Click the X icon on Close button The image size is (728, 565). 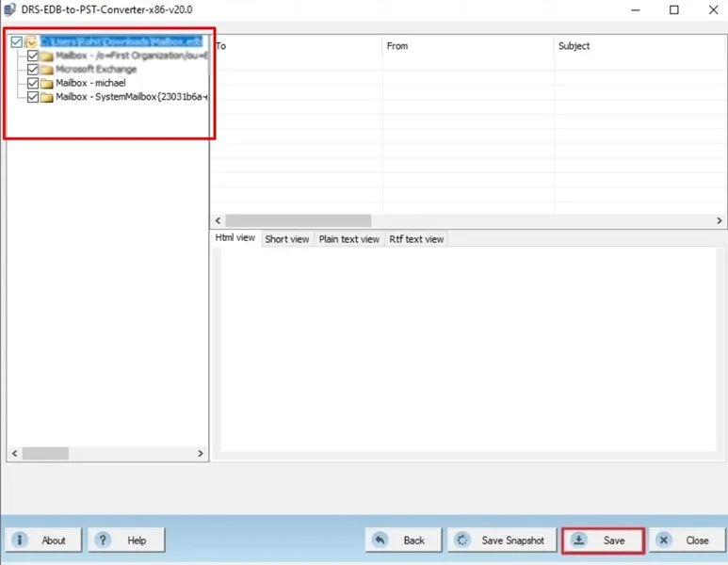point(664,540)
